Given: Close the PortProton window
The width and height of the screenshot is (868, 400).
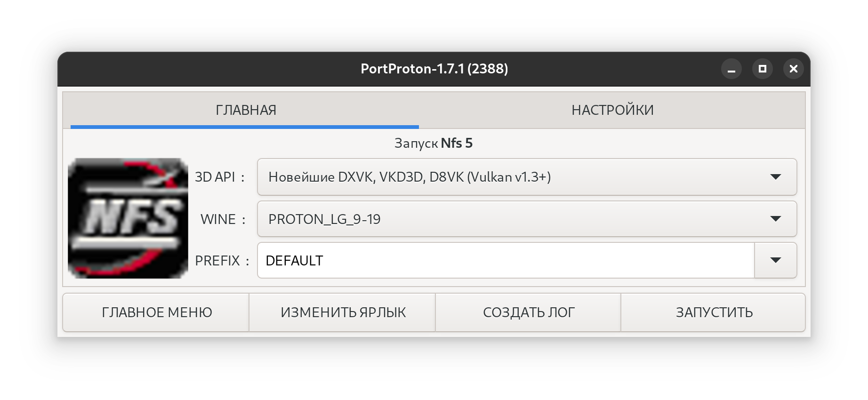Looking at the screenshot, I should click(x=793, y=69).
